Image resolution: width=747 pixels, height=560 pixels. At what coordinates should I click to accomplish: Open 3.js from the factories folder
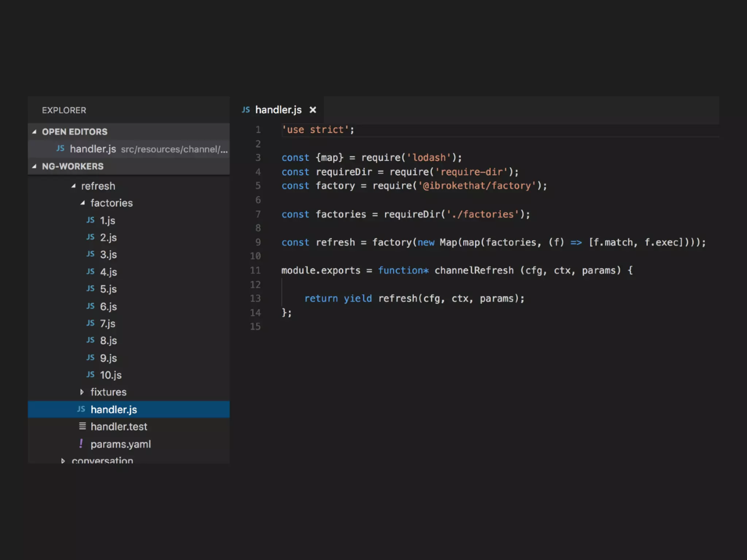108,254
